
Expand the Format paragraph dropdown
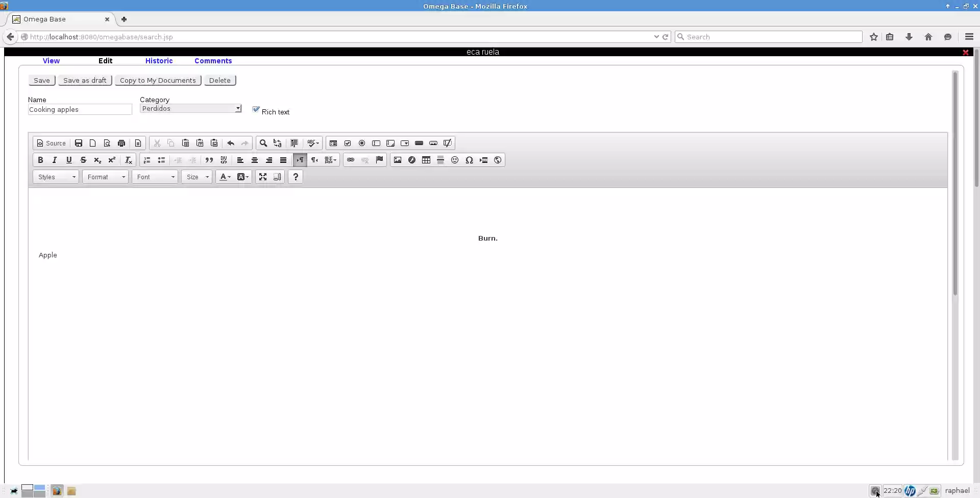coord(105,177)
